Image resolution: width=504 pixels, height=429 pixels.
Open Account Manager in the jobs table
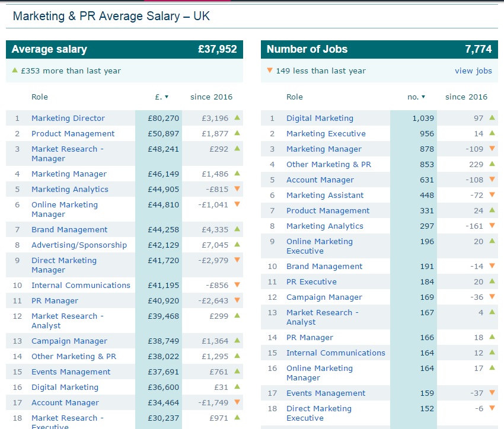tap(320, 180)
